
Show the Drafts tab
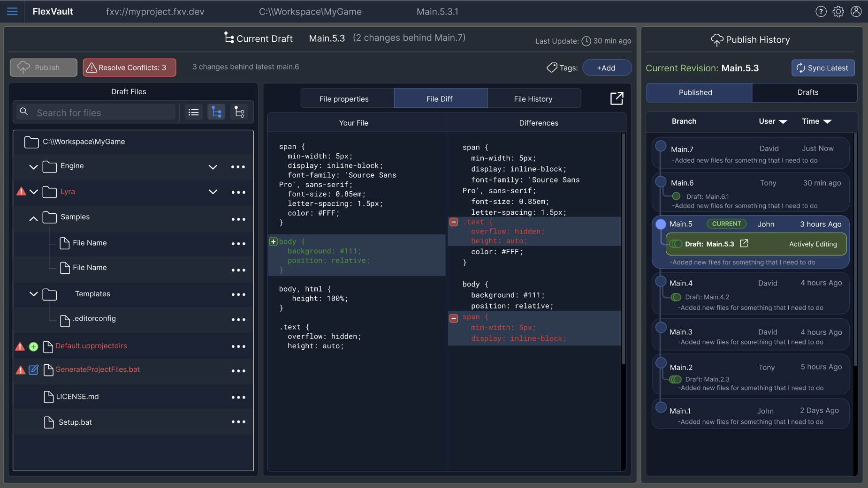[x=805, y=93]
